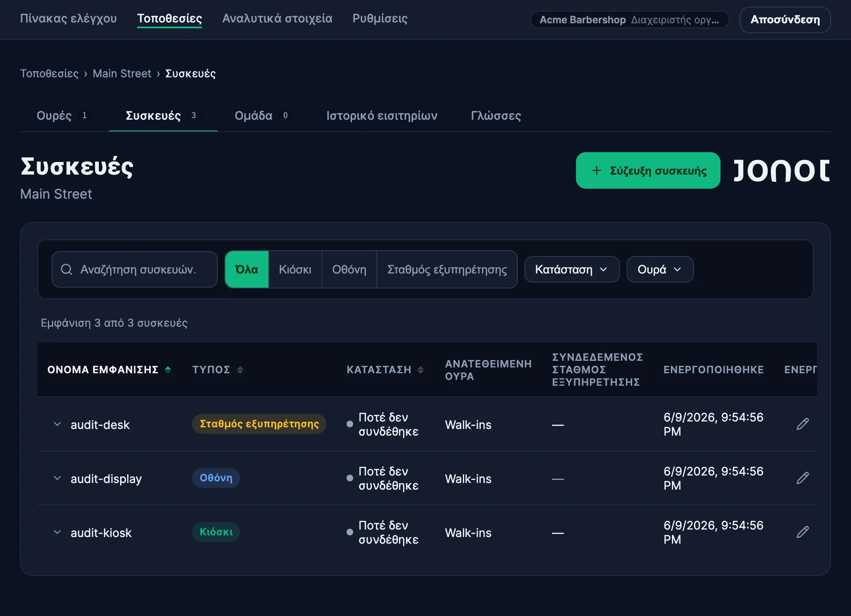851x616 pixels.
Task: Focus the Αναζήτηση συσκευών search field
Action: click(x=135, y=269)
